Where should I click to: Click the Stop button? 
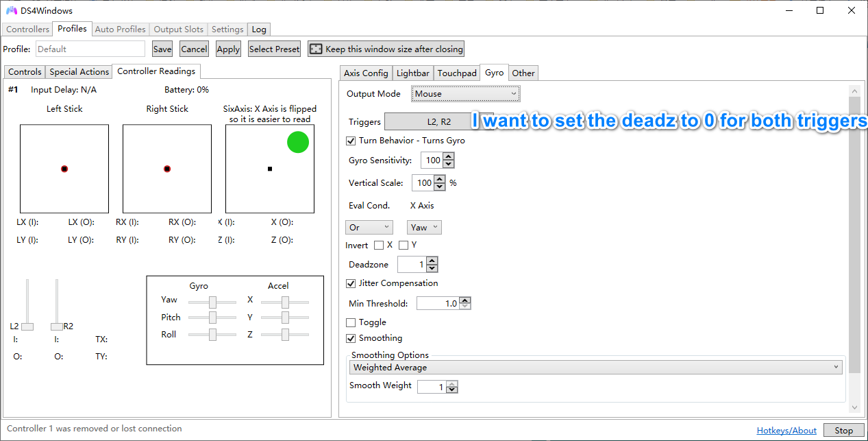tap(843, 431)
